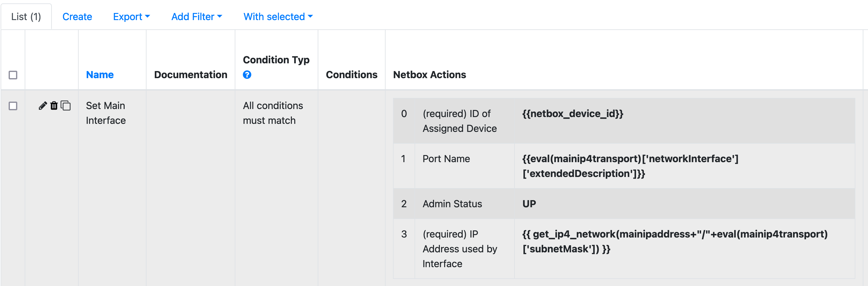Duplicate the Set Main Interface row
Image resolution: width=868 pixels, height=286 pixels.
(66, 106)
